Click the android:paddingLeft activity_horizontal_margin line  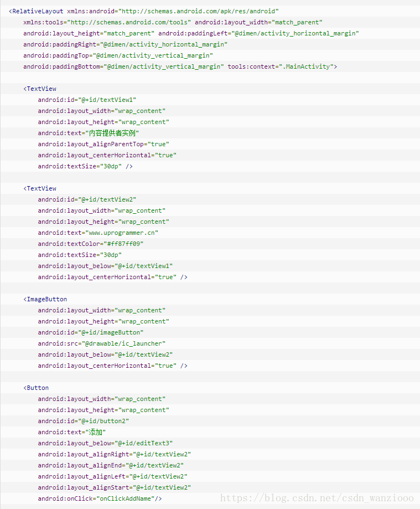click(x=191, y=33)
